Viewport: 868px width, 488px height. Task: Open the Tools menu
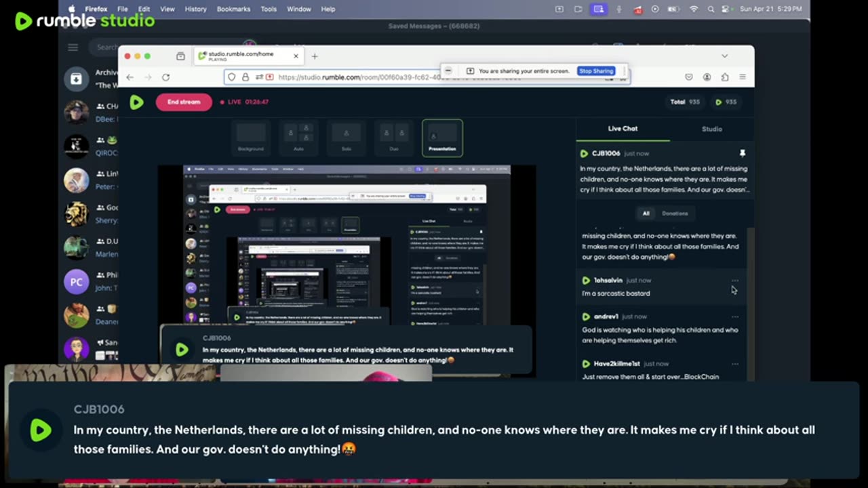pyautogui.click(x=269, y=9)
